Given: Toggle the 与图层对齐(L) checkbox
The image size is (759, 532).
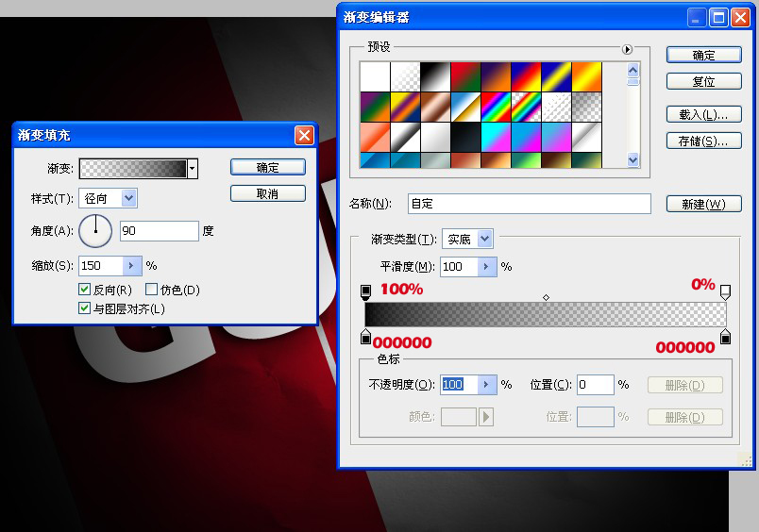Looking at the screenshot, I should [x=84, y=308].
